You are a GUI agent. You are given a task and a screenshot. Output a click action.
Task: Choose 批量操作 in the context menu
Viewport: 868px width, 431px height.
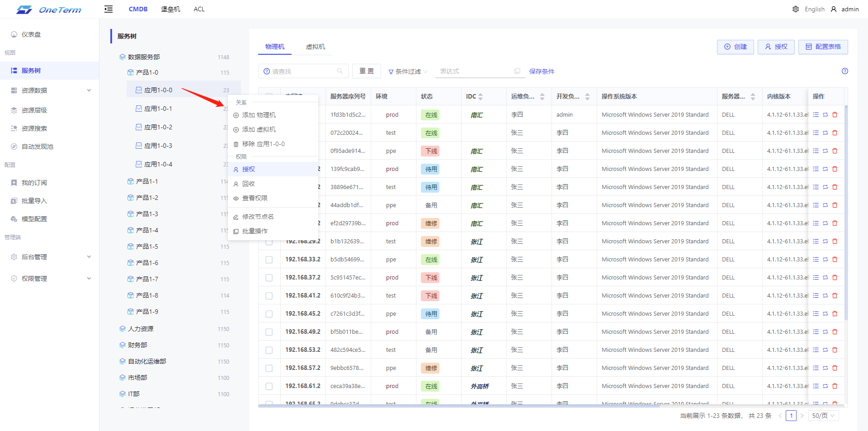point(273,231)
